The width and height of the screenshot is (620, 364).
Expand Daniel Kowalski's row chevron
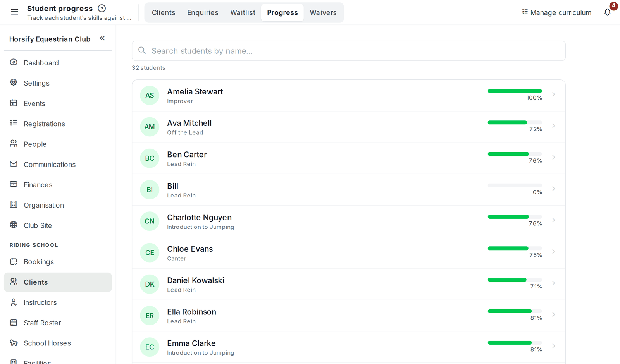click(554, 283)
